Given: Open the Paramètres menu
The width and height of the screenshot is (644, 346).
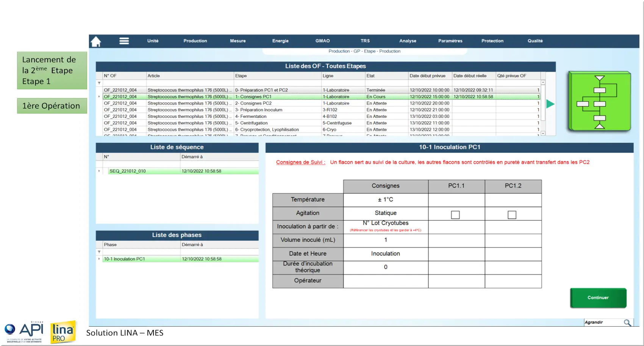Looking at the screenshot, I should pyautogui.click(x=450, y=41).
